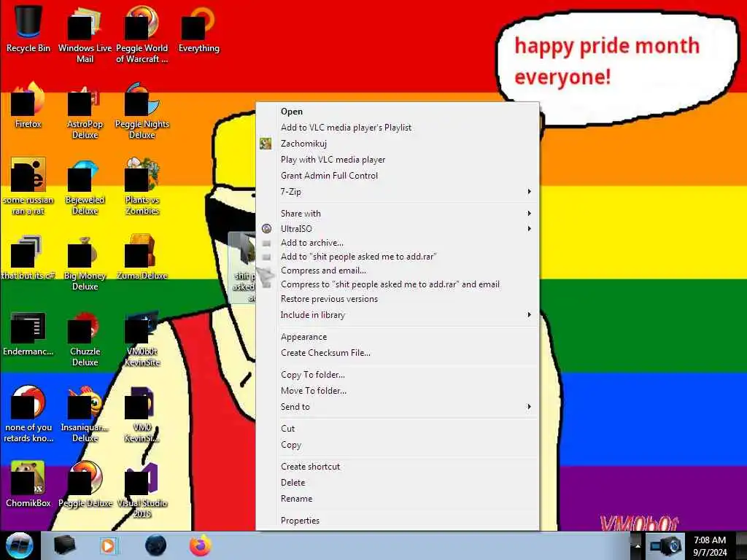
Task: Select Visual Studio 2015 desktop icon
Action: click(142, 491)
